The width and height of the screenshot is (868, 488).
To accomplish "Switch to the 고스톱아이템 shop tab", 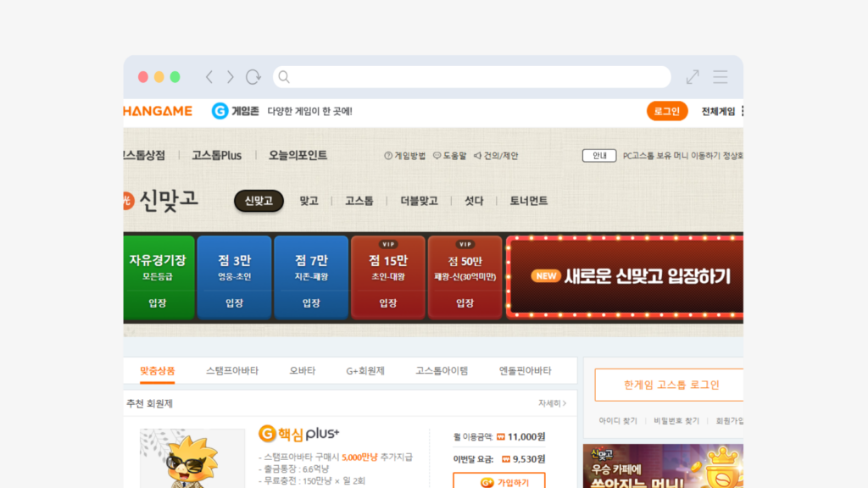I will (x=442, y=371).
